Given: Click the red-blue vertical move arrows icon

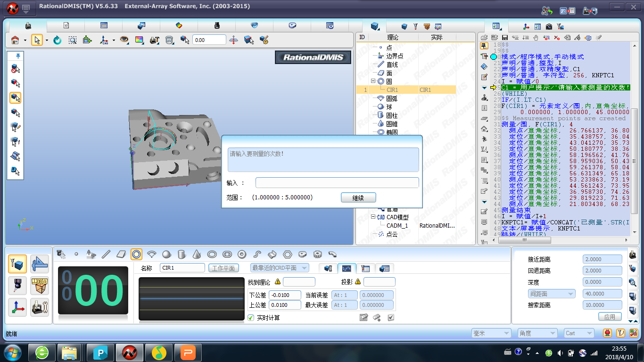Looking at the screenshot, I should tap(233, 40).
